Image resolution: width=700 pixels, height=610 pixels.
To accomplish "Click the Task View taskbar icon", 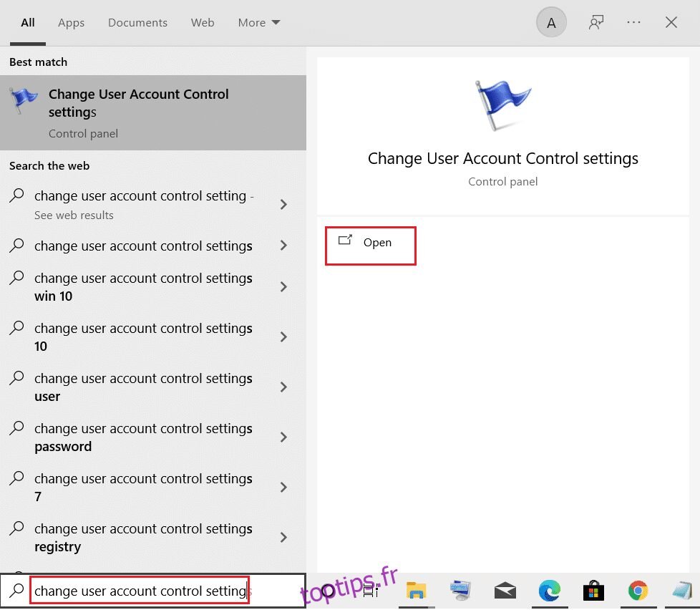I will click(x=371, y=591).
